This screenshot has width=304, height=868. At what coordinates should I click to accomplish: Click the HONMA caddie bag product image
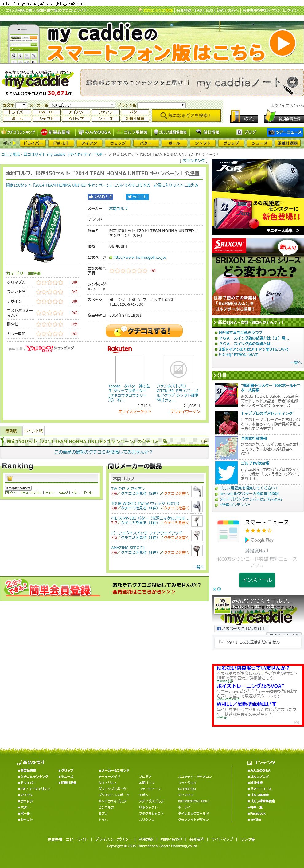(x=43, y=228)
